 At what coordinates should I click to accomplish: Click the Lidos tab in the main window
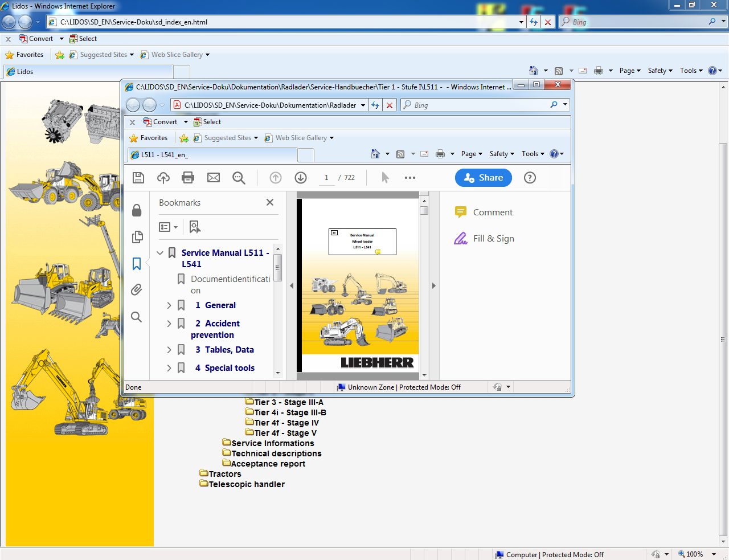tap(88, 72)
